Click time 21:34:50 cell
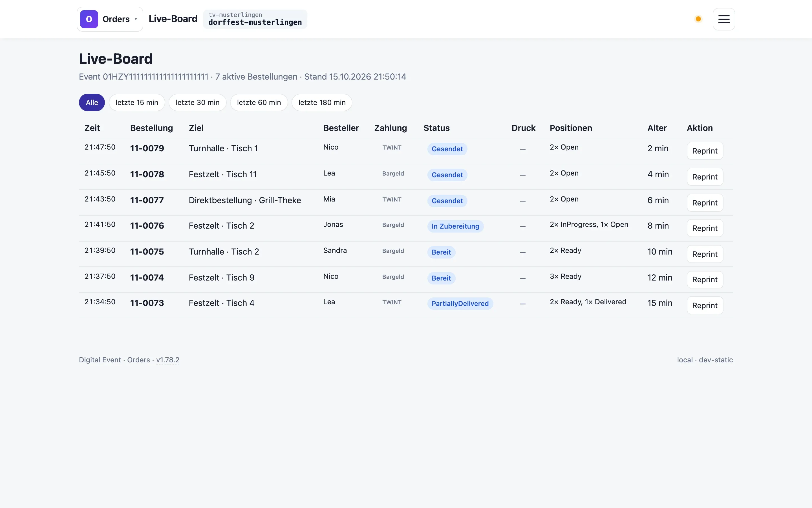812x508 pixels. tap(100, 302)
